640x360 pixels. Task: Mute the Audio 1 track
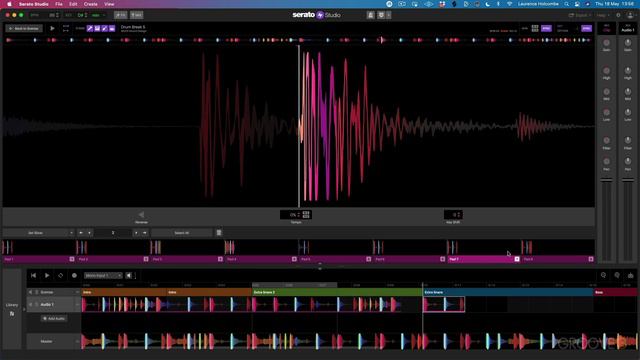[x=30, y=304]
